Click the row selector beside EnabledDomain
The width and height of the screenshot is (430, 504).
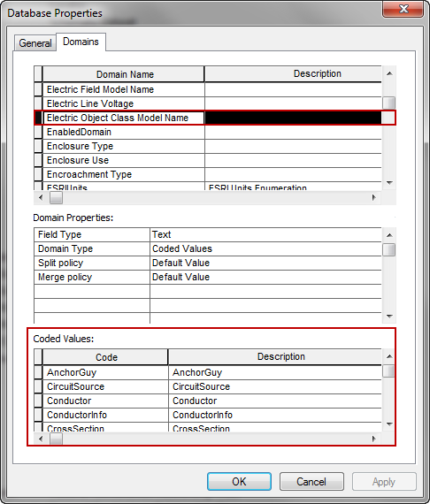[38, 132]
